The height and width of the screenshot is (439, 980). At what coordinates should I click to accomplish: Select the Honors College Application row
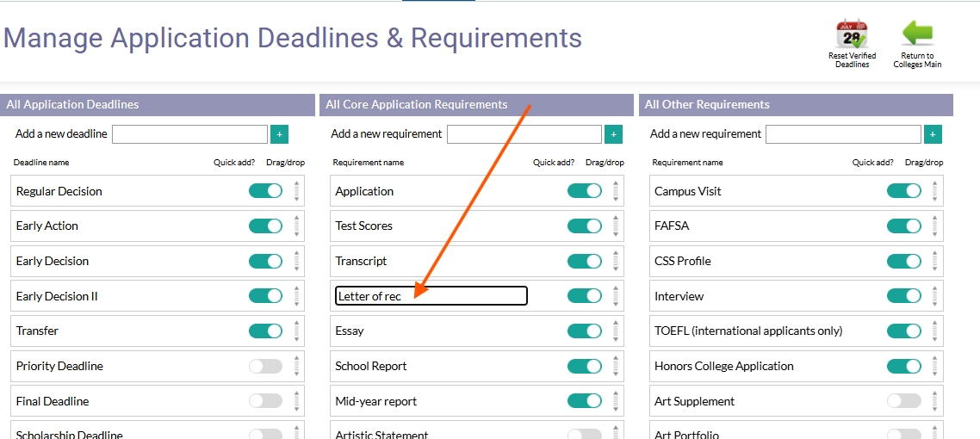[x=797, y=366]
